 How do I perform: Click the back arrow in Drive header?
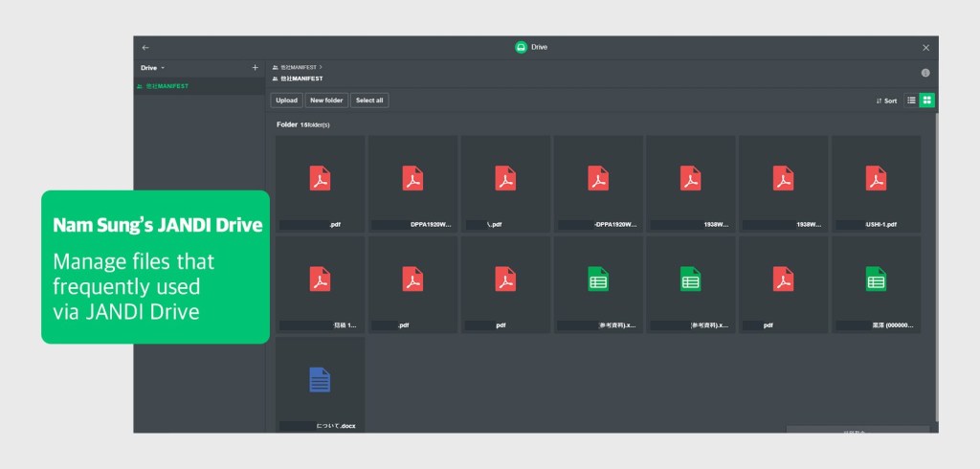point(145,47)
